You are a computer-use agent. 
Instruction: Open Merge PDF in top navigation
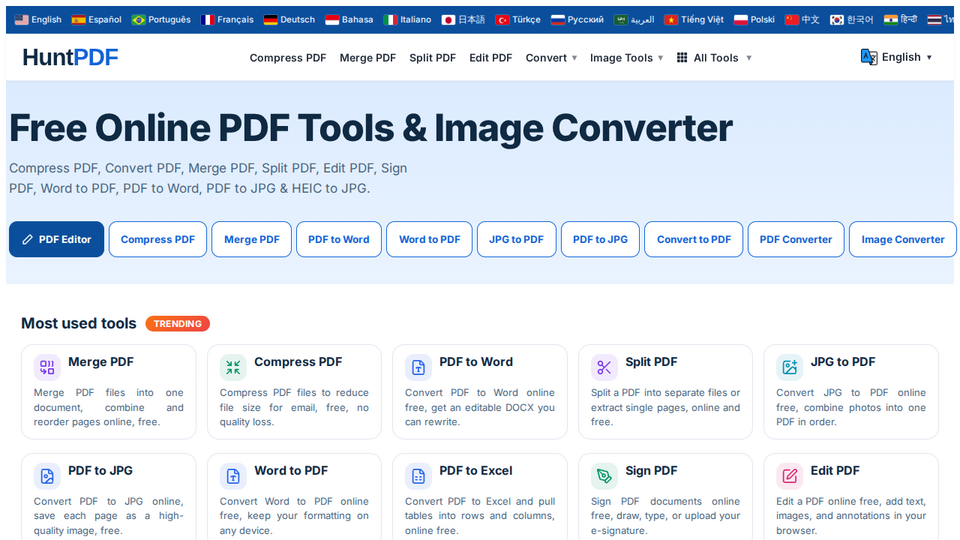click(x=367, y=58)
